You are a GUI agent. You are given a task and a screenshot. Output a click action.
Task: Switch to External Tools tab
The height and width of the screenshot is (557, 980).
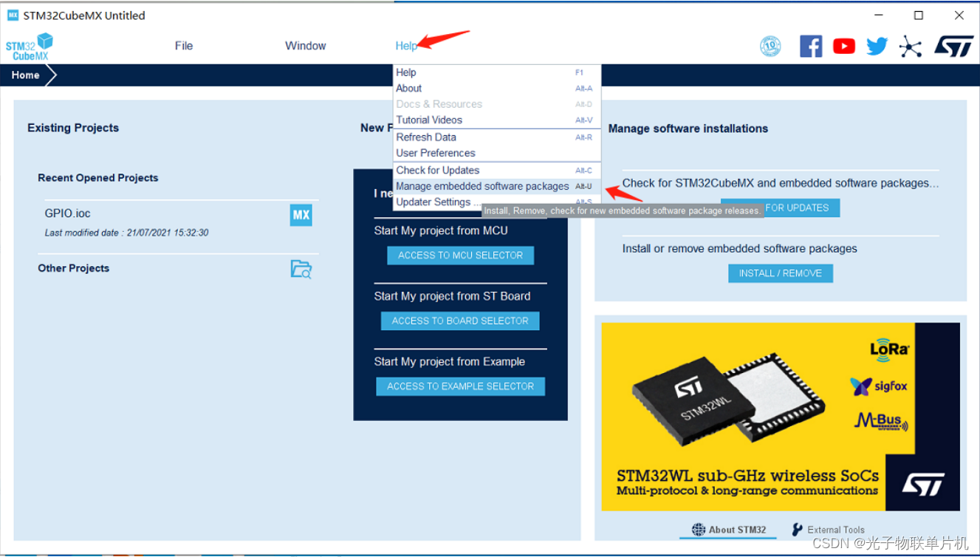click(828, 530)
